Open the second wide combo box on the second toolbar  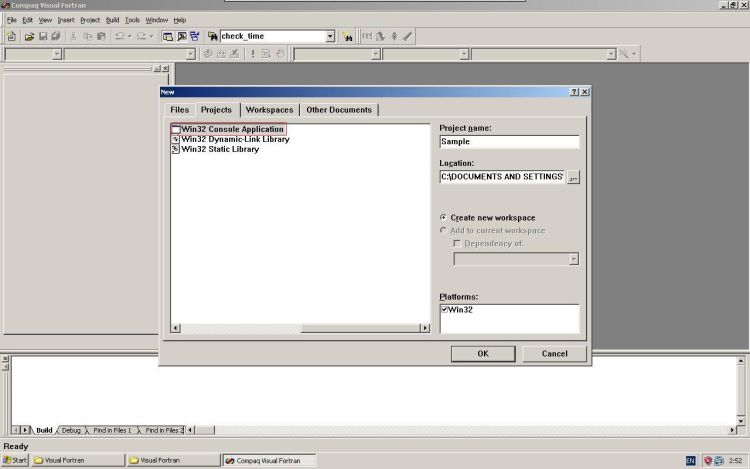[190, 54]
